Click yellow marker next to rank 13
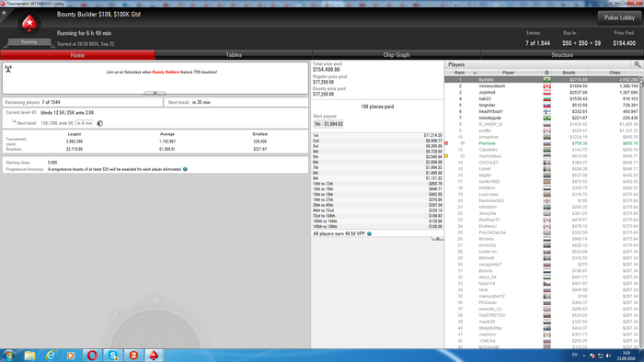Viewport: 644px width, 362px height. pos(446,156)
